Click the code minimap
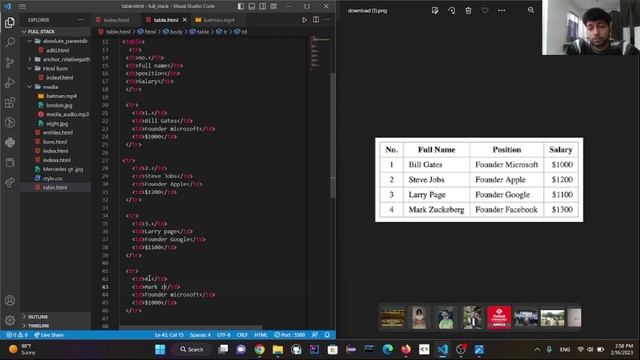 (x=319, y=53)
